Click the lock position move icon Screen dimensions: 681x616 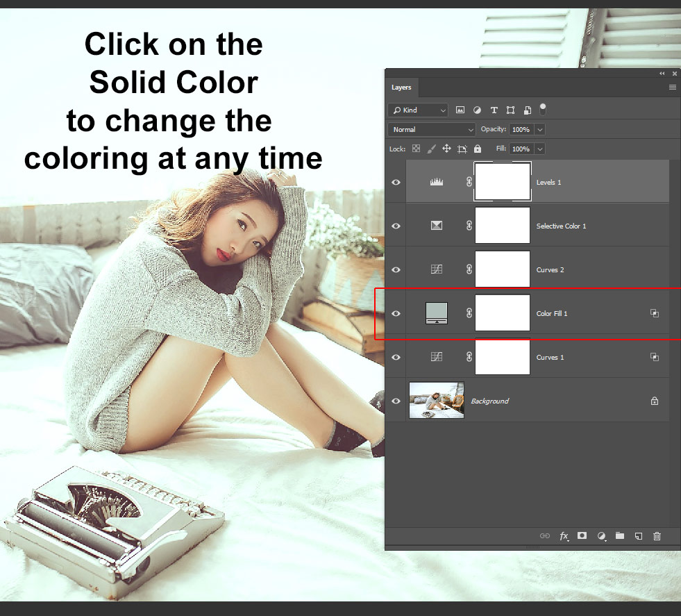pos(446,149)
